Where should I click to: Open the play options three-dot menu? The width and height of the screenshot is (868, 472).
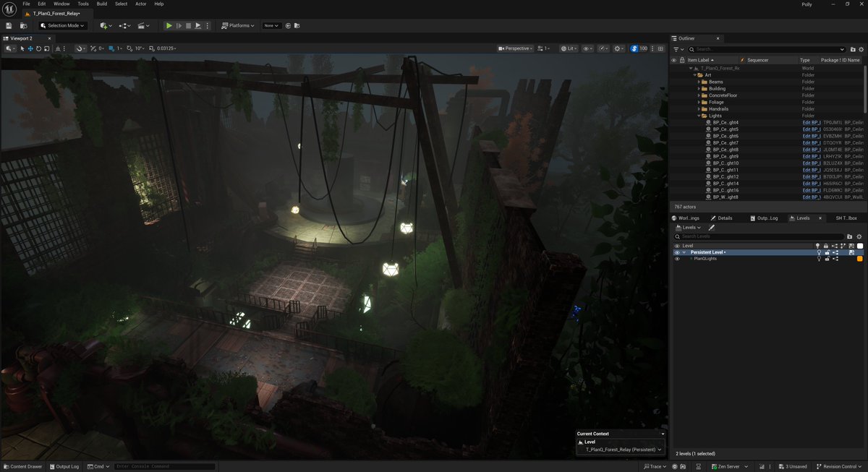coord(208,25)
